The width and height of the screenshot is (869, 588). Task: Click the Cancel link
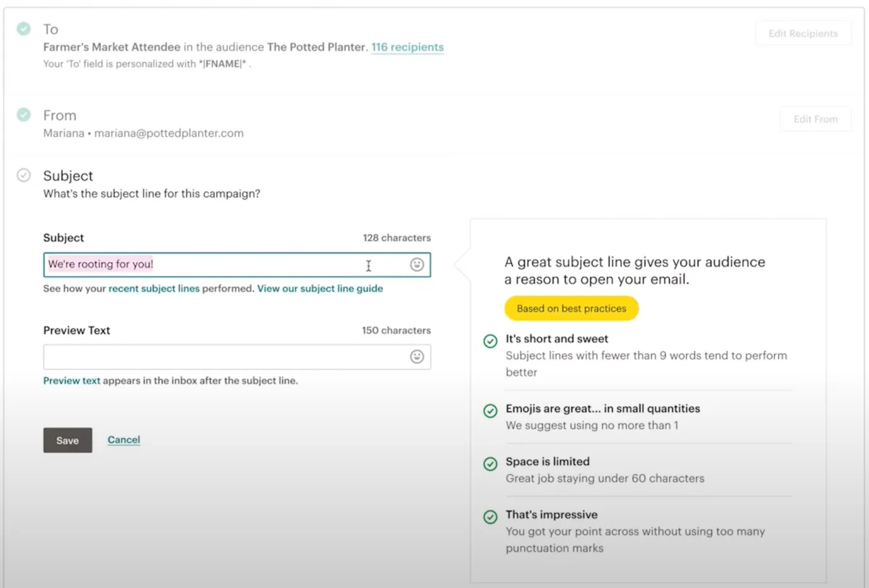point(124,439)
